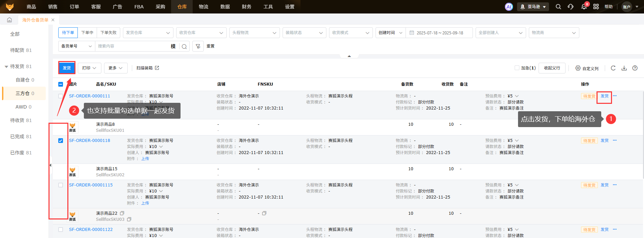Open the 打印 print dropdown
Viewport: 644px width, 238px height.
point(89,68)
